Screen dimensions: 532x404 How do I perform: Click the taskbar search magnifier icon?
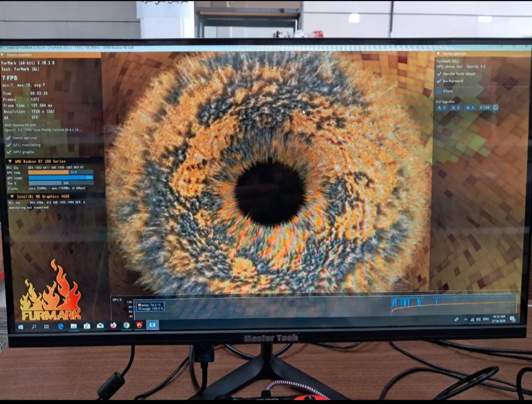(x=33, y=327)
